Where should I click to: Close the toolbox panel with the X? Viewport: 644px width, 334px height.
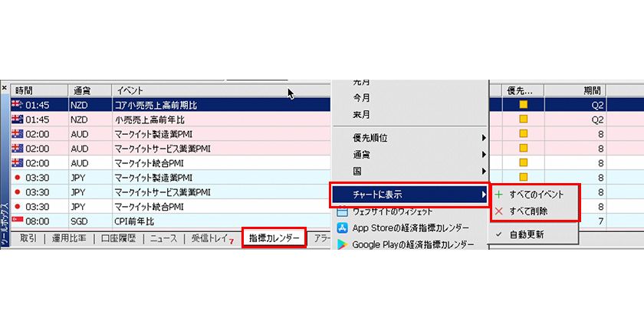coord(4,88)
